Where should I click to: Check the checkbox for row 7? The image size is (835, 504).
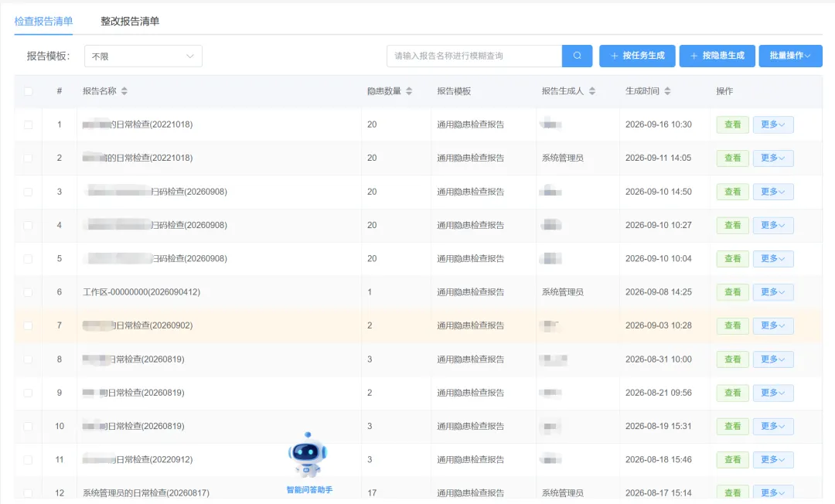tap(29, 325)
